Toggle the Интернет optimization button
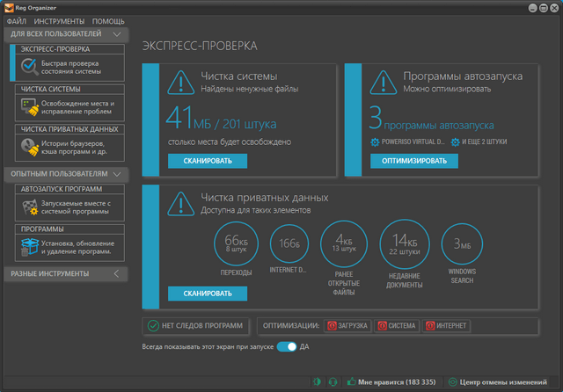563x392 pixels. [447, 326]
